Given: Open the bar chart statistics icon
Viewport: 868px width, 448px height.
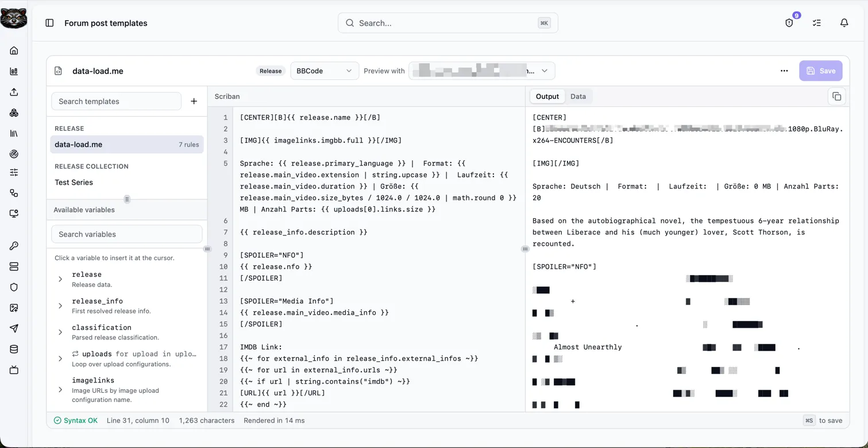Looking at the screenshot, I should [14, 71].
